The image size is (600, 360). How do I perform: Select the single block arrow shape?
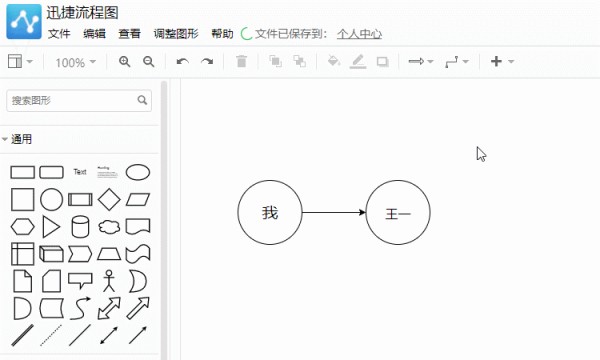pyautogui.click(x=138, y=308)
